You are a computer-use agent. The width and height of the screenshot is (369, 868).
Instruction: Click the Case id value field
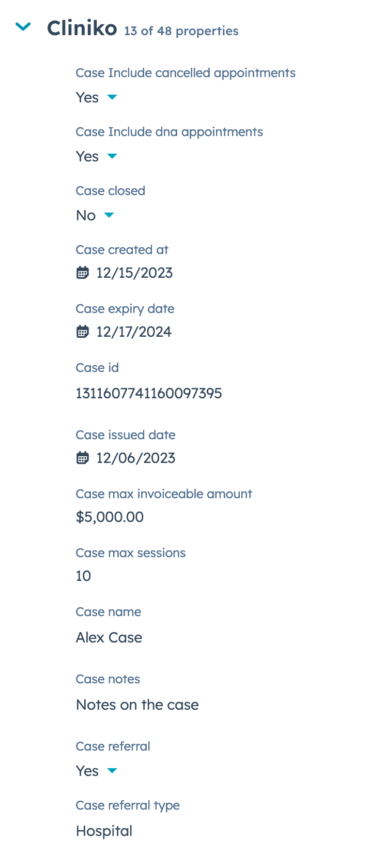(x=149, y=393)
